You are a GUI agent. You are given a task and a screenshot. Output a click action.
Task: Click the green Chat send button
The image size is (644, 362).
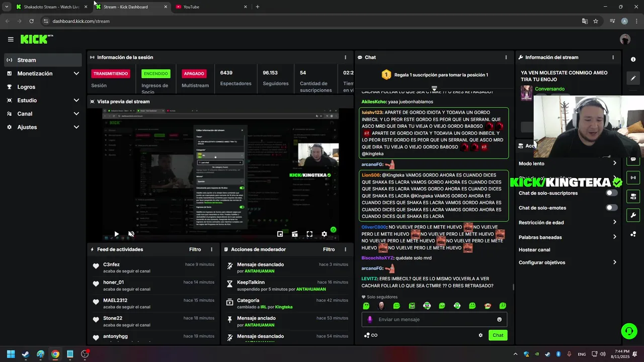498,335
